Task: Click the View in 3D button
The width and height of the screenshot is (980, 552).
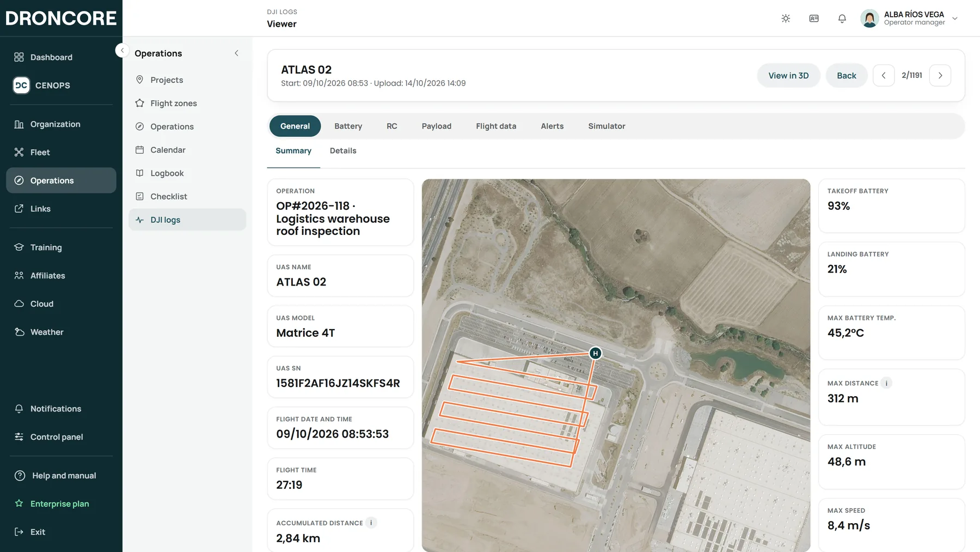Action: (788, 75)
